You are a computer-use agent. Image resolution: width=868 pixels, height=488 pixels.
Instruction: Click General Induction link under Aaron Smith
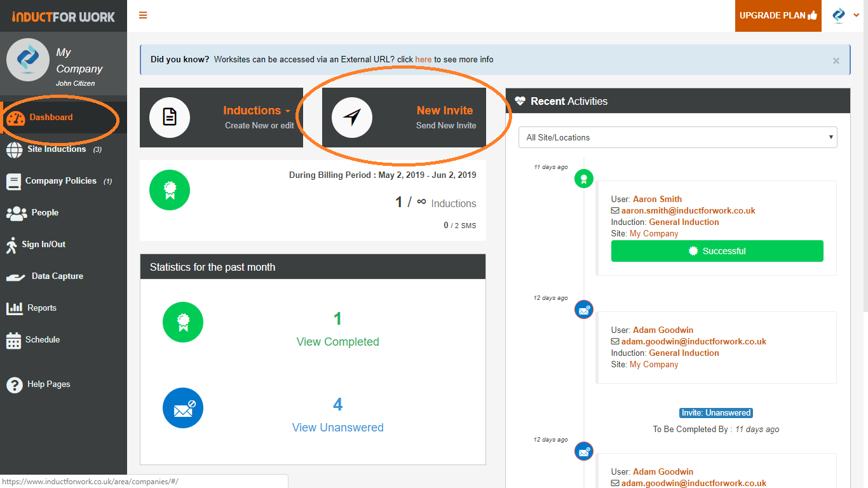[684, 222]
